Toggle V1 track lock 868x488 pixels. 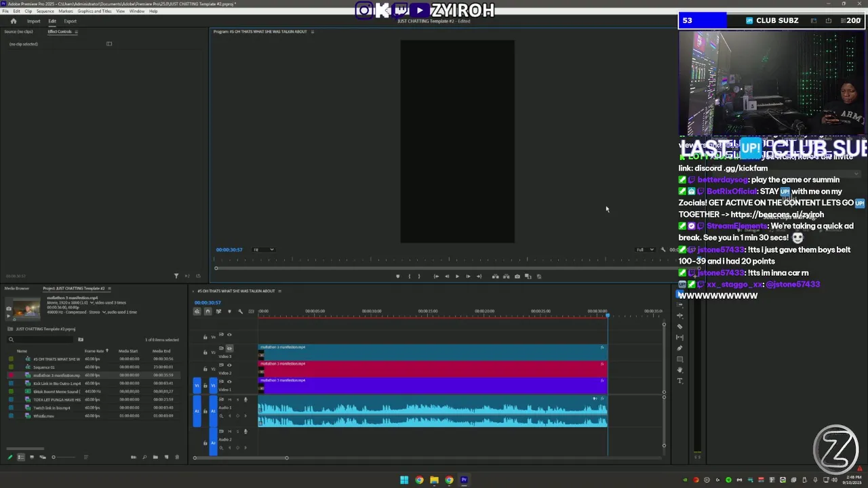205,386
